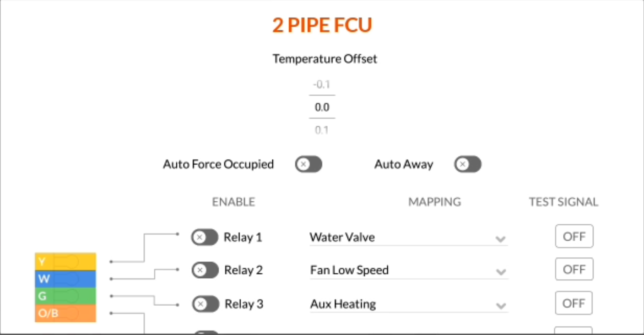Switch on the Relay 3 toggle

pyautogui.click(x=206, y=304)
